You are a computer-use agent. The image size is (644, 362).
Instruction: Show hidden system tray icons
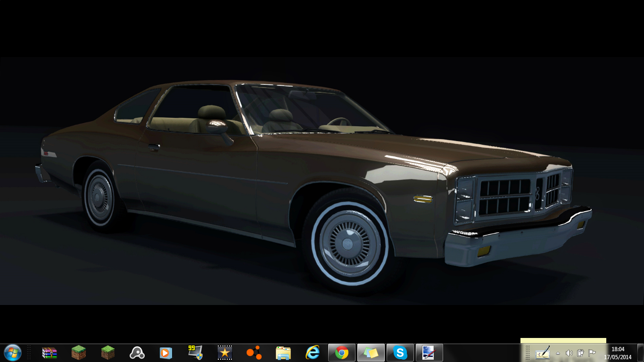[558, 353]
